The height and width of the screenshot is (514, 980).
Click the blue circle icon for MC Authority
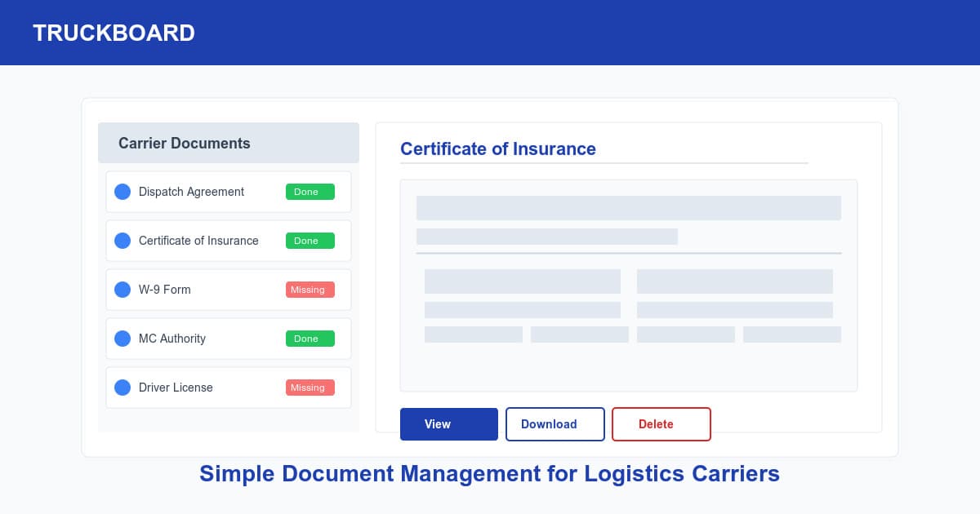click(x=122, y=339)
